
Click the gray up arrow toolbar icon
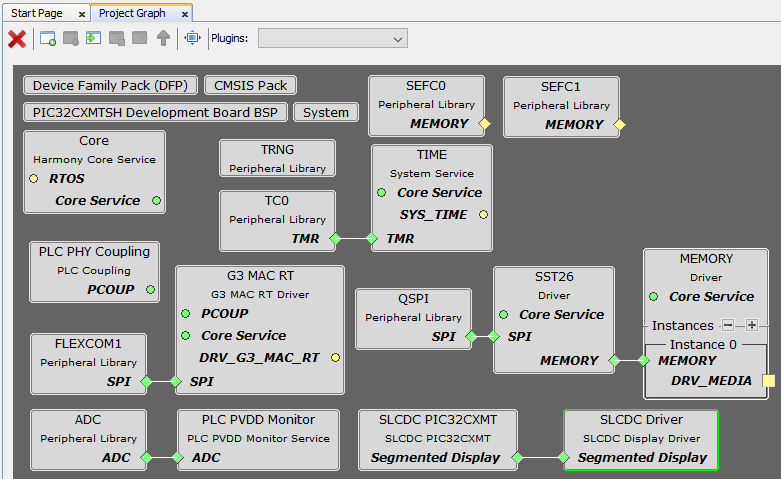(x=163, y=38)
